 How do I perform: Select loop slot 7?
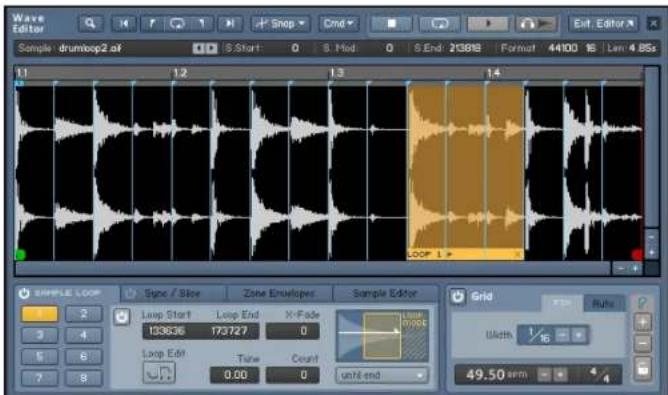[39, 378]
